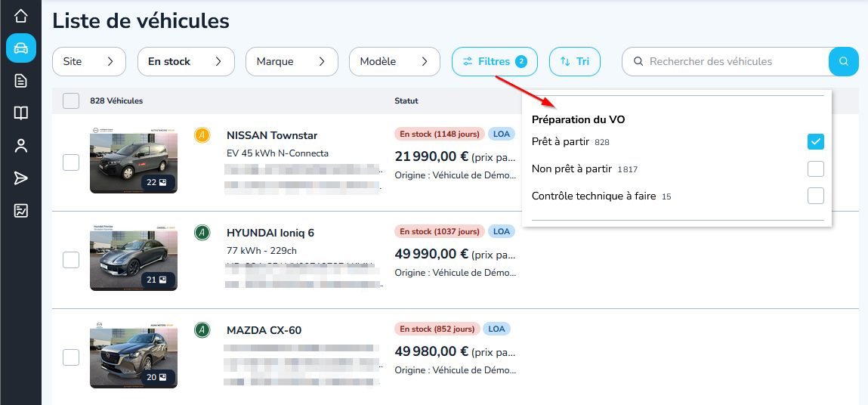Image resolution: width=868 pixels, height=405 pixels.
Task: Click the 49 990,00 € price
Action: tap(431, 254)
